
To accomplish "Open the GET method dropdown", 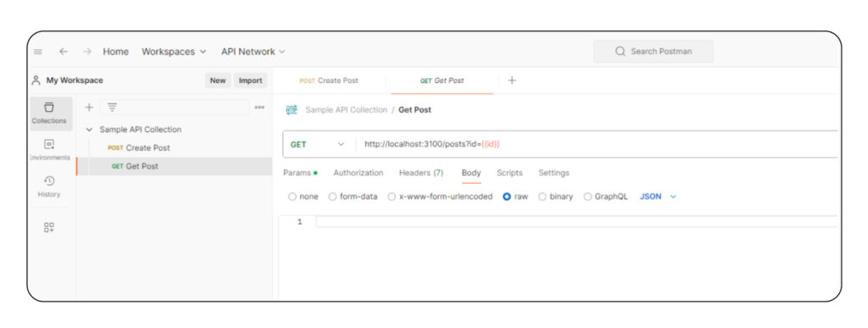I will tap(318, 144).
